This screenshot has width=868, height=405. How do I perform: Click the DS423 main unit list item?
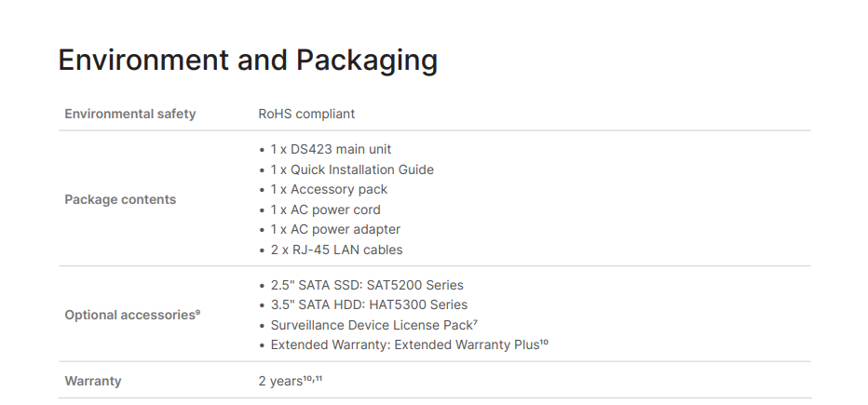(331, 149)
